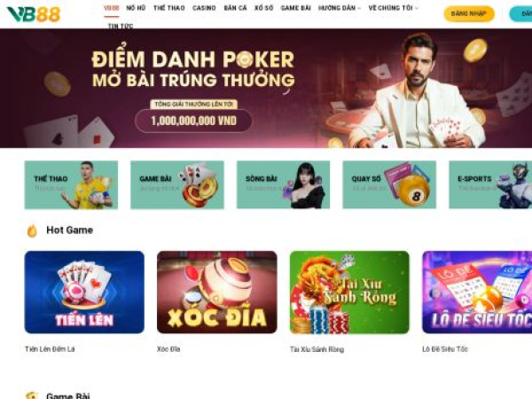
Task: Open the Tiến Lên game thumbnail
Action: 84,292
